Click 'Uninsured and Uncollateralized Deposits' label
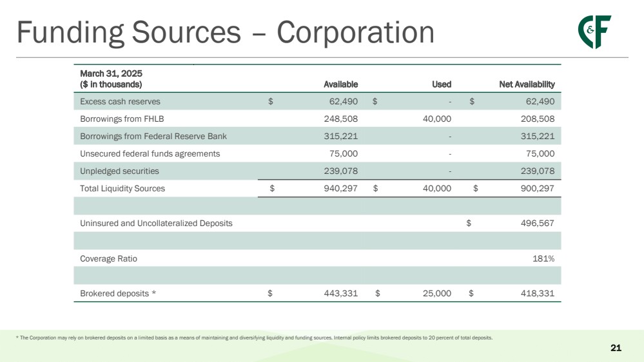644x362 pixels. tap(156, 224)
